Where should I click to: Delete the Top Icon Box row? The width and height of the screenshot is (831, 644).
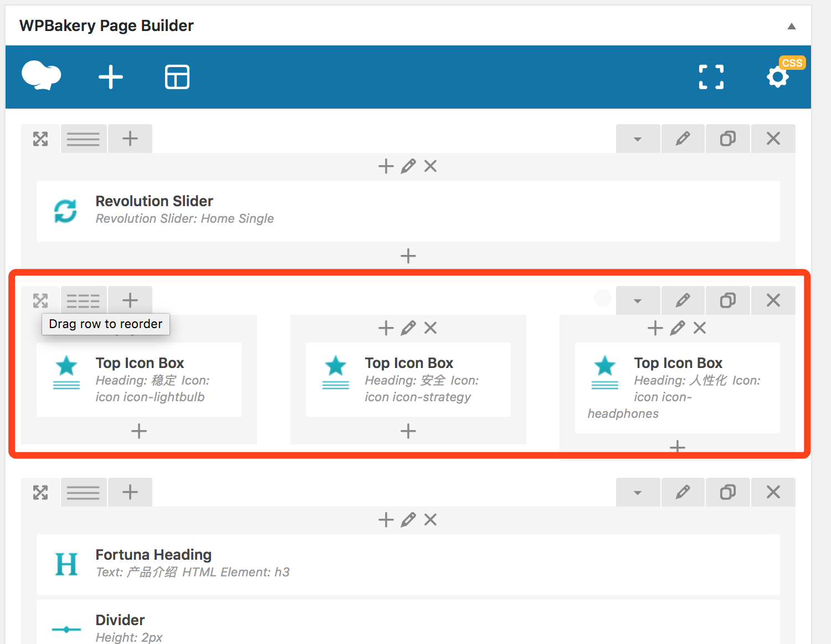pos(773,300)
